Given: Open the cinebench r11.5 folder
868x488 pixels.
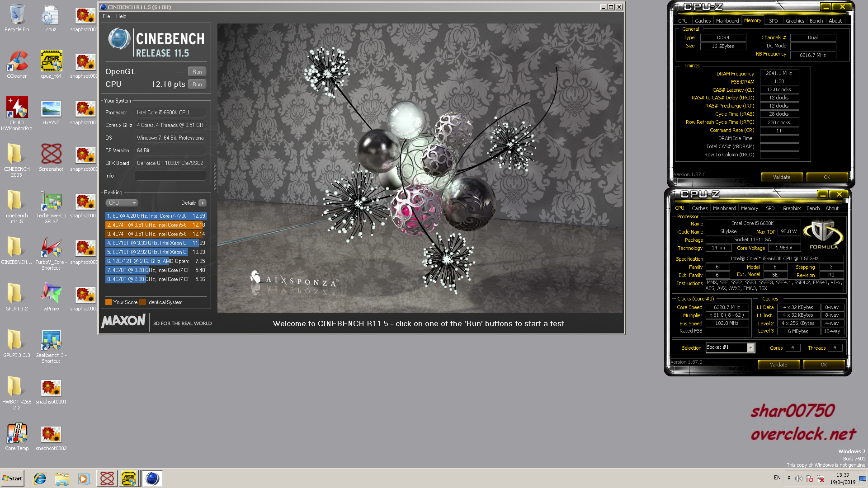Looking at the screenshot, I should [x=17, y=207].
